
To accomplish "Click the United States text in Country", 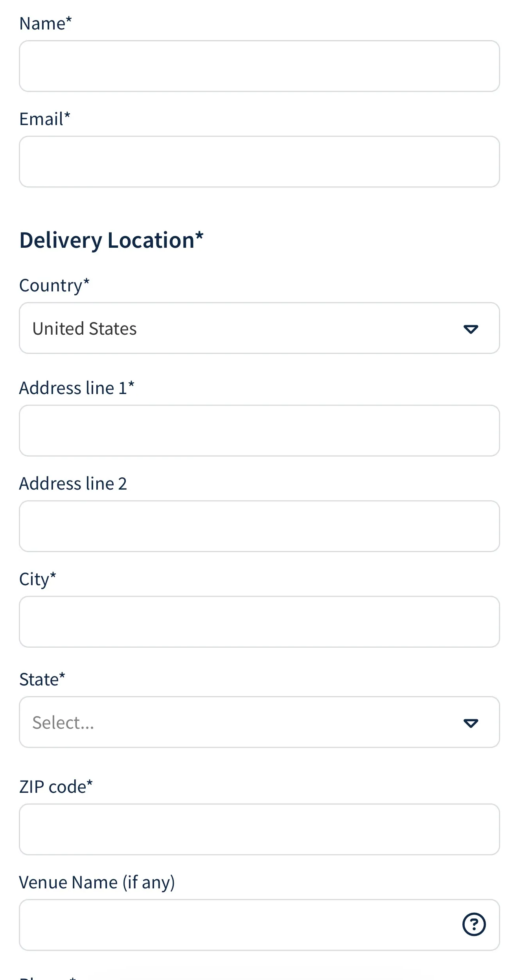I will pos(85,329).
